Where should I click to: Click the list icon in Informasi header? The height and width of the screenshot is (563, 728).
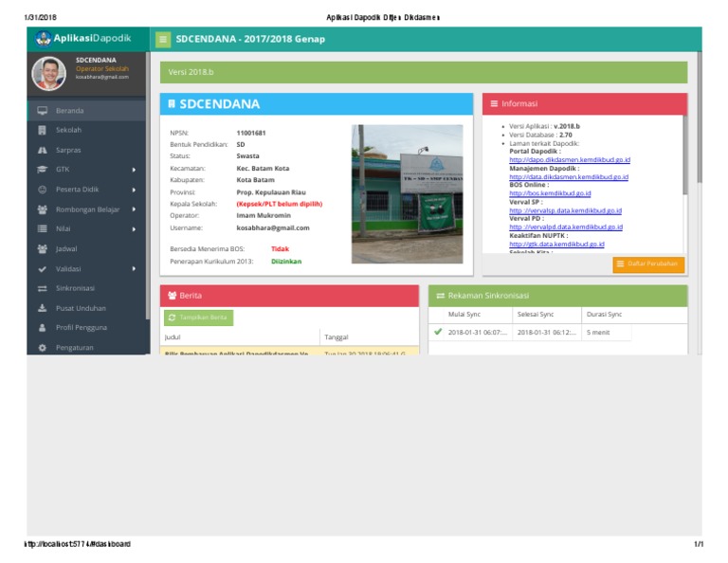tap(494, 103)
